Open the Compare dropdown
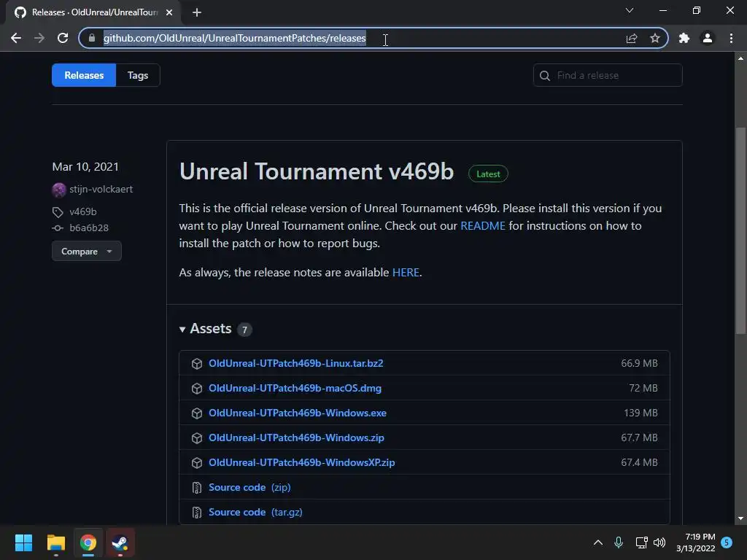Screen dimensions: 747x560 point(87,251)
